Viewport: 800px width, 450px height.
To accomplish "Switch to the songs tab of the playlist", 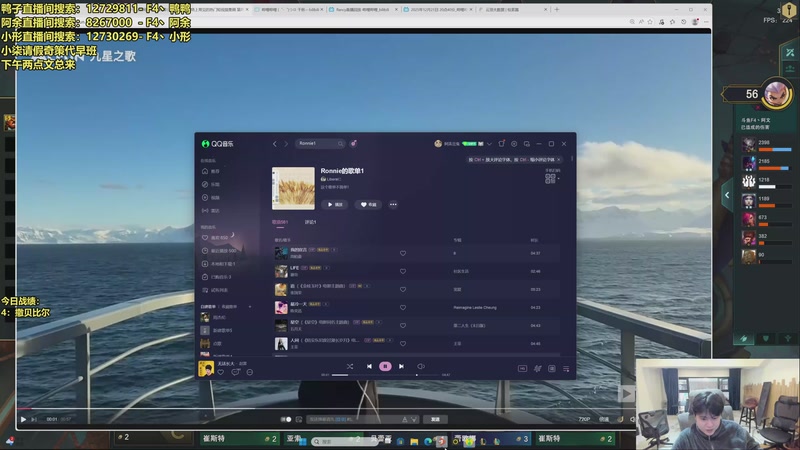I will tap(280, 222).
